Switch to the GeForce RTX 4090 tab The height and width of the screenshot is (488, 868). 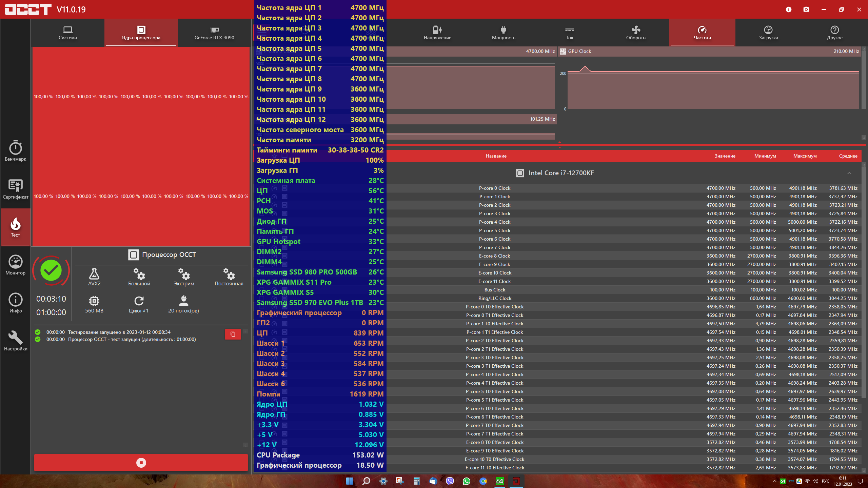point(214,33)
